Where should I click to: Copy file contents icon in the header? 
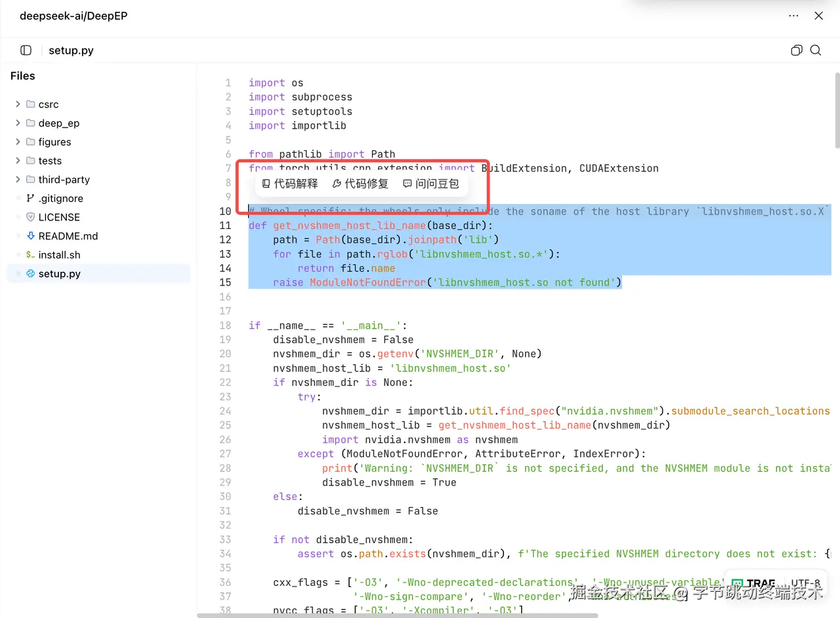[797, 51]
